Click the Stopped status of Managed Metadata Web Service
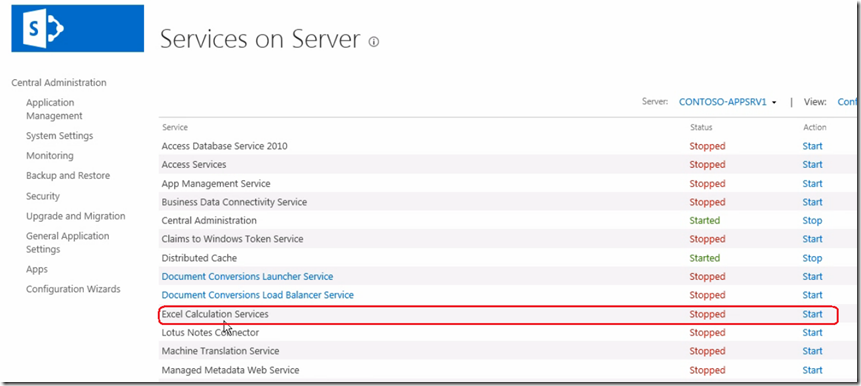 pos(707,371)
